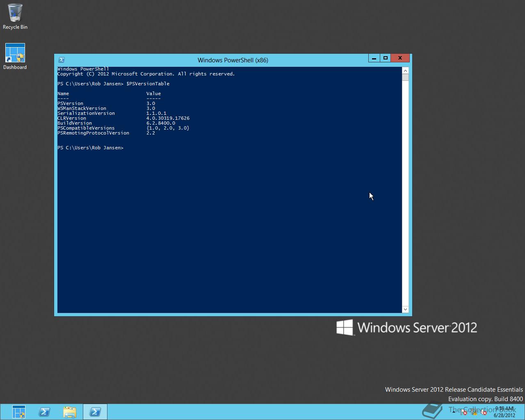525x420 pixels.
Task: Click the PSRemotingProtocolVersion row name
Action: tap(93, 133)
